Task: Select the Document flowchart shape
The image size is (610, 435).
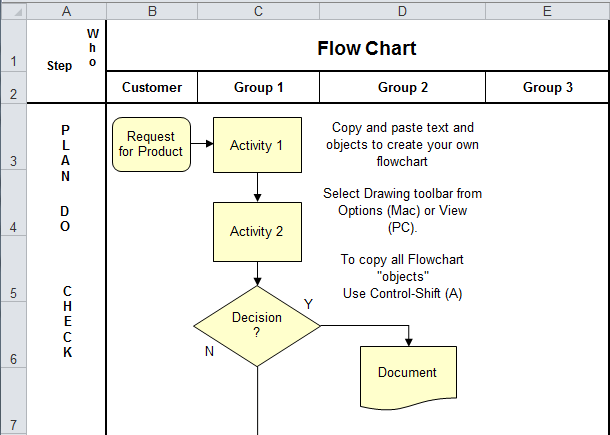Action: click(407, 373)
